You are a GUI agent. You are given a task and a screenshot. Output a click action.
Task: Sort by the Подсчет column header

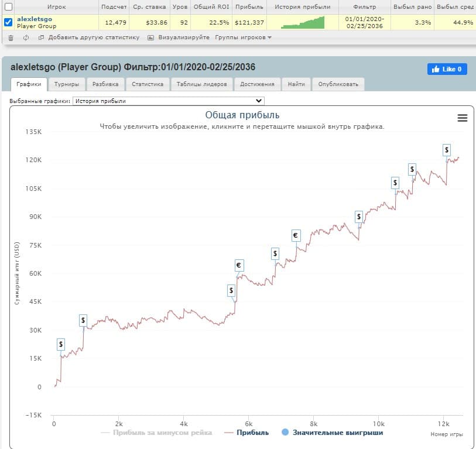click(x=114, y=6)
